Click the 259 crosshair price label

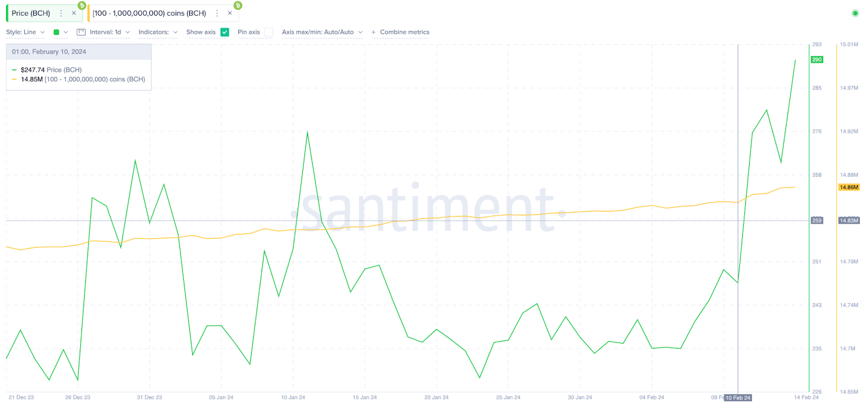817,220
